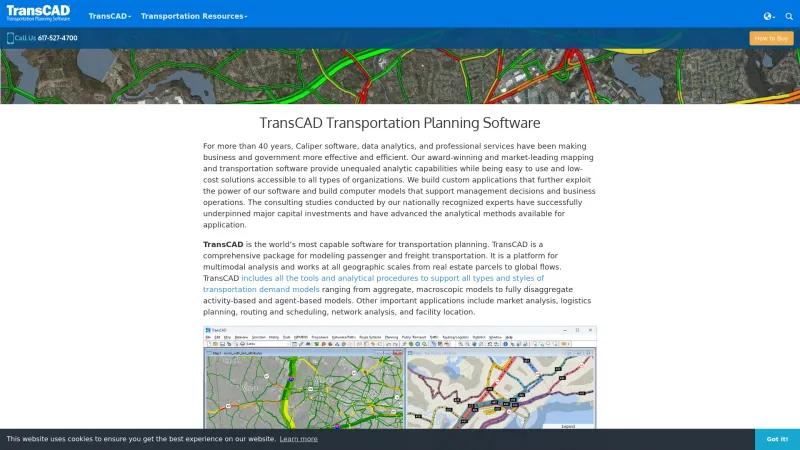Screen dimensions: 800x450
Task: Click the TransCAD Transportation Planning Software heading
Action: point(400,123)
